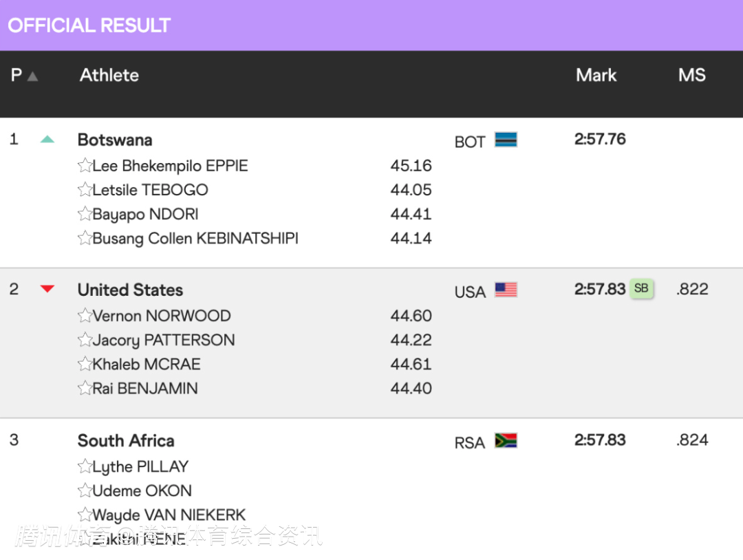Click the MS column header
Image resolution: width=743 pixels, height=560 pixels.
tap(691, 76)
